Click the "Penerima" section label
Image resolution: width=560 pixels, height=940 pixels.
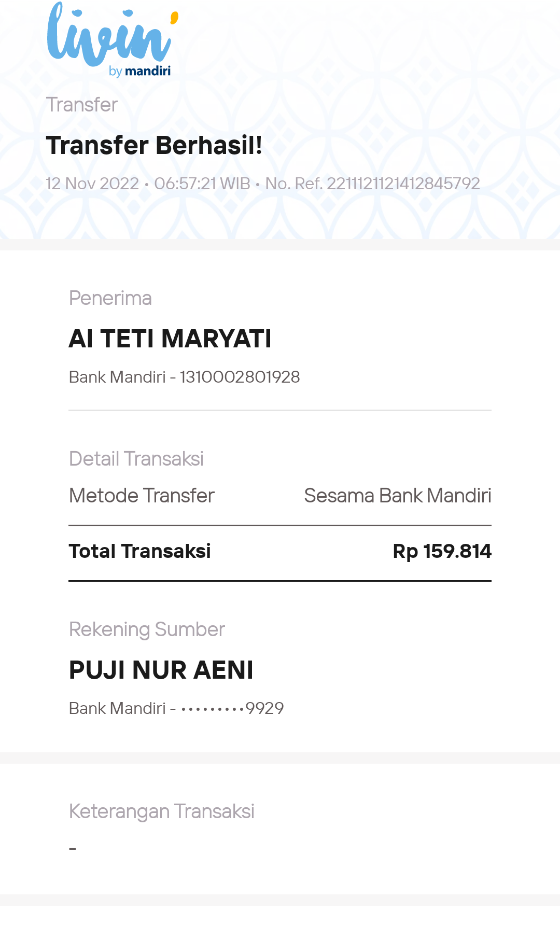[x=110, y=298]
